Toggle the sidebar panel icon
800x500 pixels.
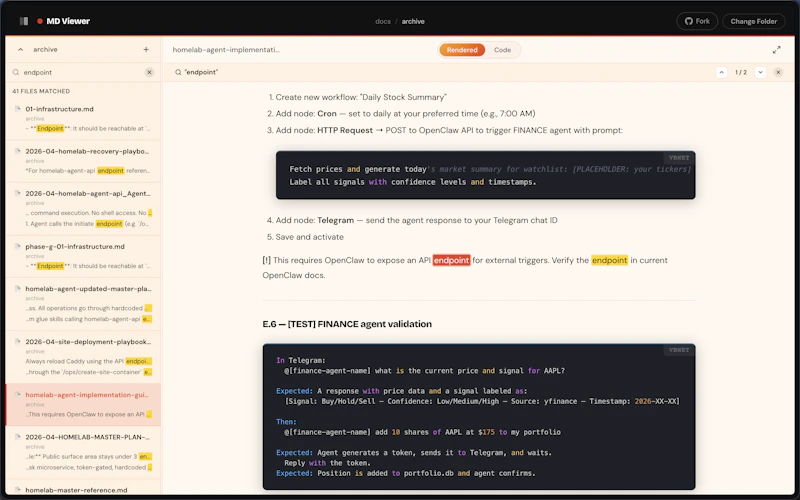[x=24, y=21]
